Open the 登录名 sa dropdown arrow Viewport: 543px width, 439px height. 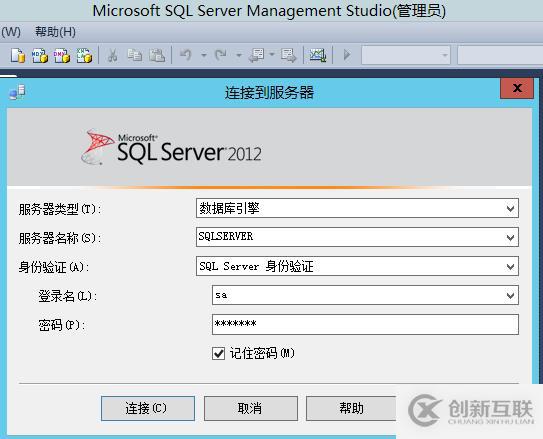point(510,295)
